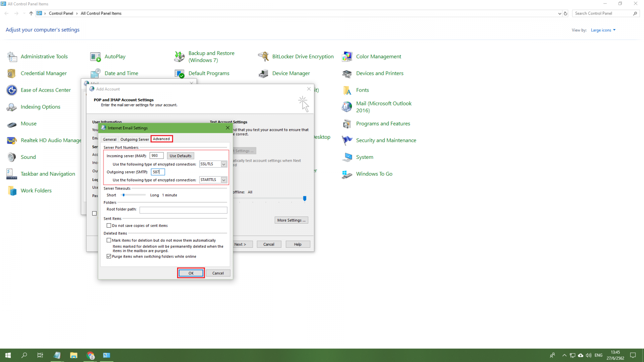The image size is (644, 362).
Task: Open Devices and Printers icon
Action: click(347, 74)
